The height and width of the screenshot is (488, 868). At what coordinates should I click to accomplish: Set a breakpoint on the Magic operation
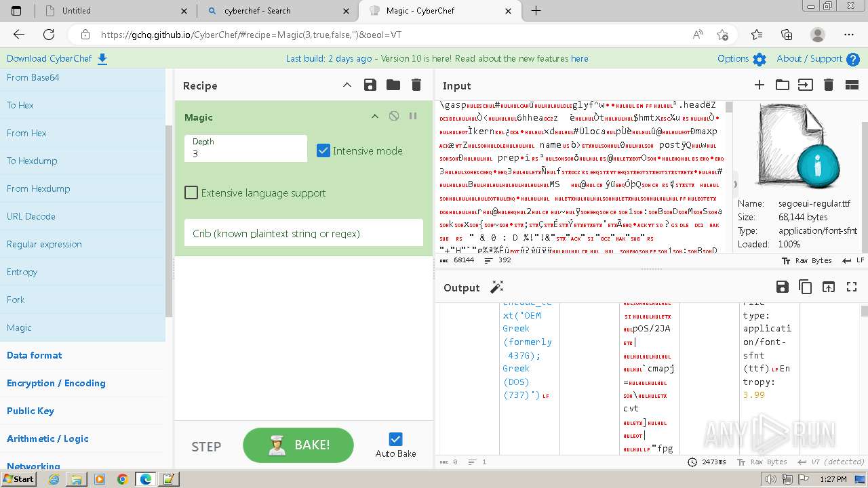412,117
